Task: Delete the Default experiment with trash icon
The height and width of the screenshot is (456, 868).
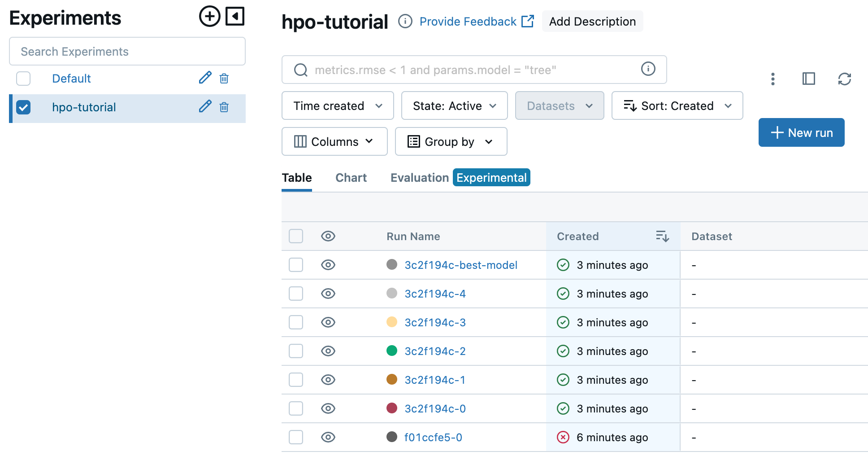Action: pos(224,79)
